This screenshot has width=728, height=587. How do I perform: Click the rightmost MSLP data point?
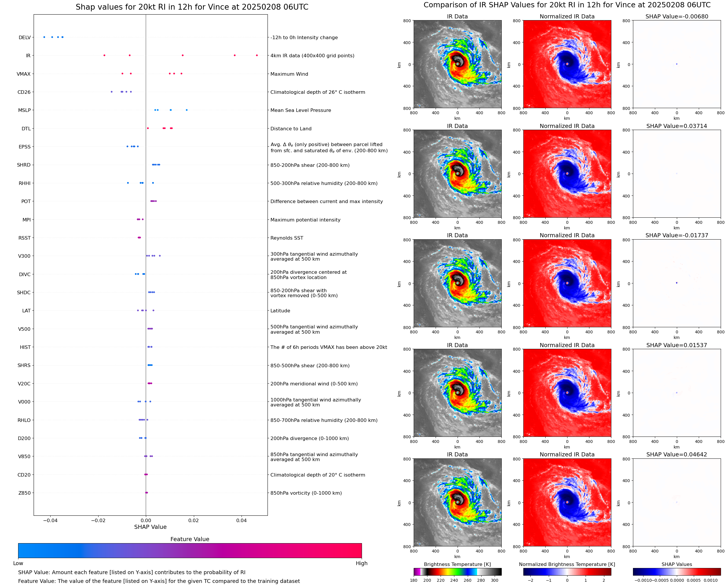click(x=187, y=110)
